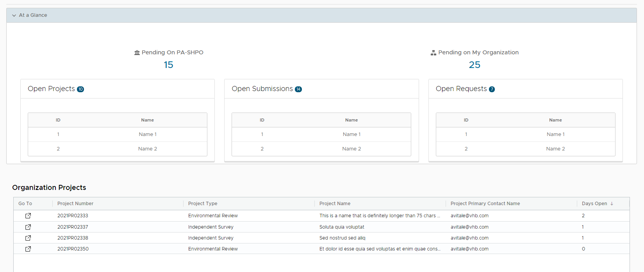Viewport: 644px width, 272px height.
Task: Click the Pending on My Organization icon
Action: click(433, 53)
